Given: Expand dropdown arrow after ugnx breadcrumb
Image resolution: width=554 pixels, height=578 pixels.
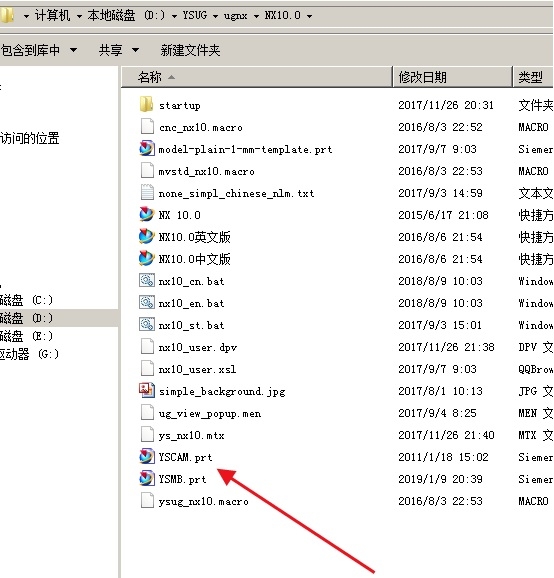Looking at the screenshot, I should click(256, 16).
